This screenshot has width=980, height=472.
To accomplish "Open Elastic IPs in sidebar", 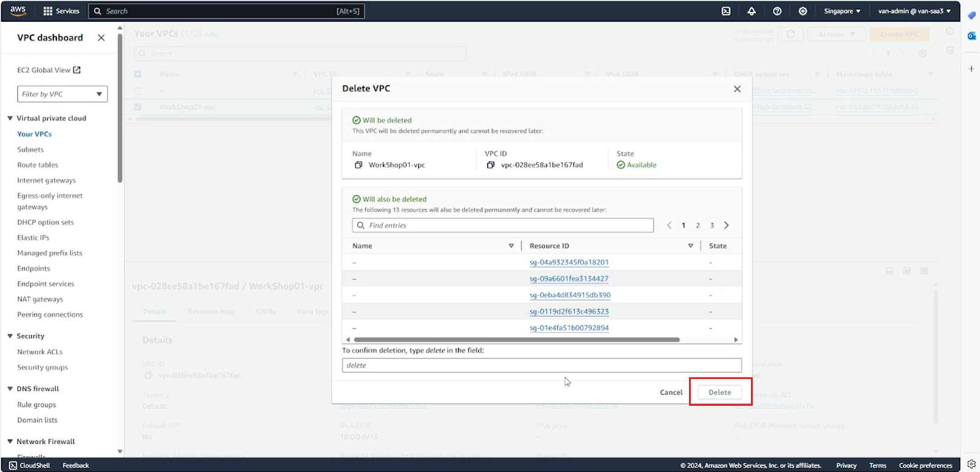I will [33, 238].
